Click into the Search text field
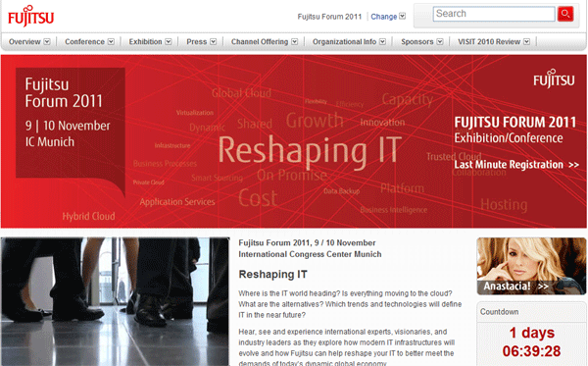The height and width of the screenshot is (366, 588). tap(494, 14)
